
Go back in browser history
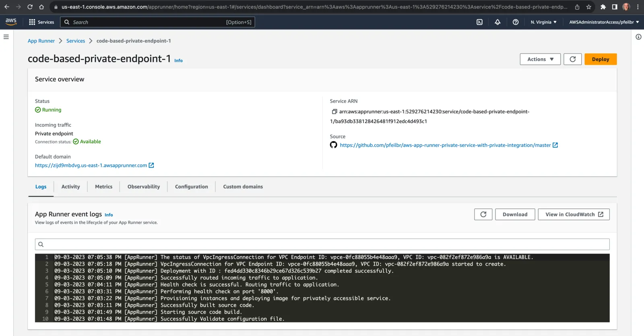[x=7, y=7]
